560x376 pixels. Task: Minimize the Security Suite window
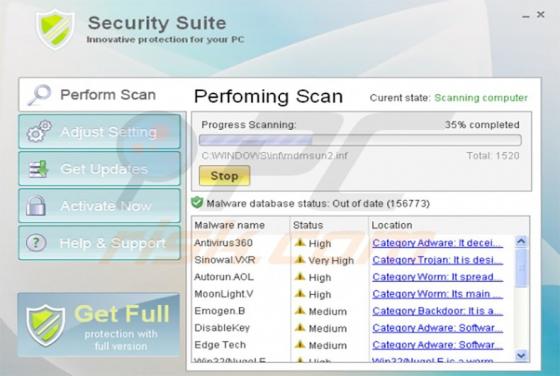[526, 16]
